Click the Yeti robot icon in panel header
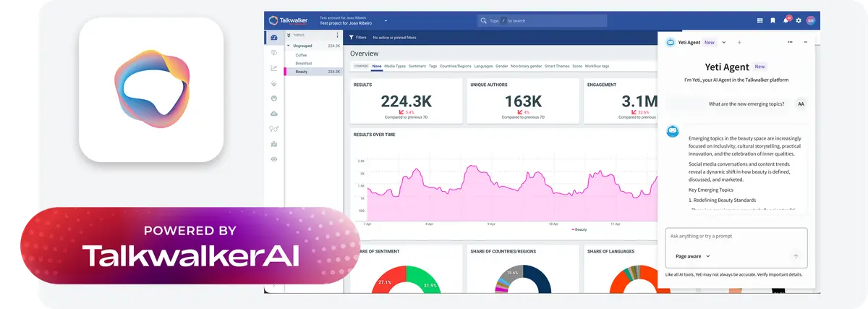The image size is (868, 309). pyautogui.click(x=671, y=42)
